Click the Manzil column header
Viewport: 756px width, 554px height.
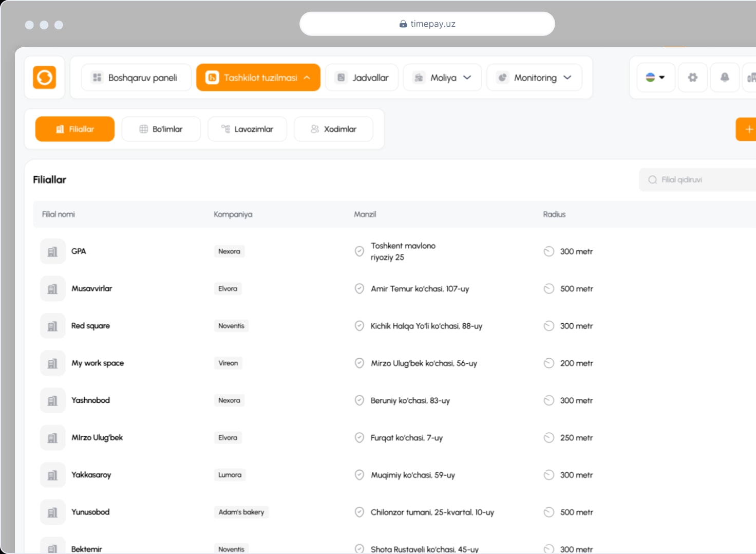point(365,214)
